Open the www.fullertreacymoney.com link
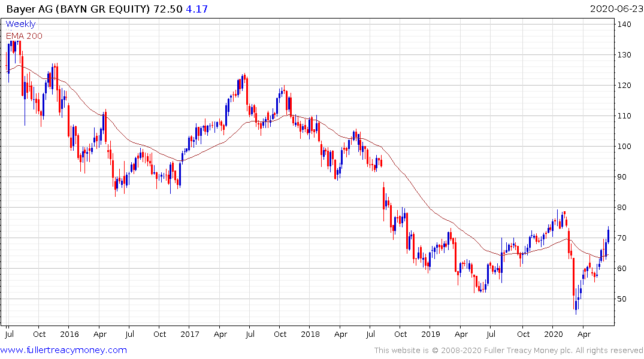Image resolution: width=644 pixels, height=359 pixels. click(x=64, y=350)
